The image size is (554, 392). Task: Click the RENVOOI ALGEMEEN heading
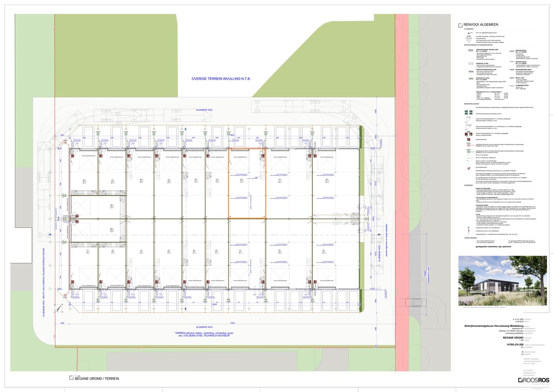click(482, 25)
